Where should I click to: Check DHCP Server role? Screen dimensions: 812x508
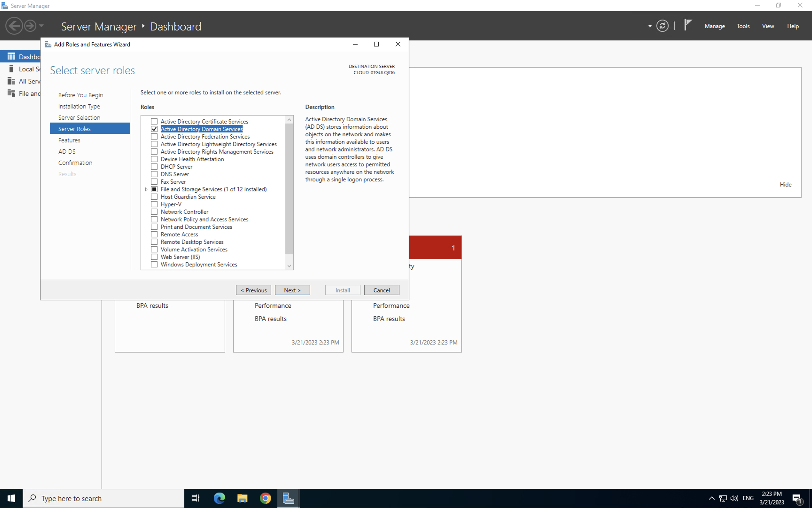[154, 167]
